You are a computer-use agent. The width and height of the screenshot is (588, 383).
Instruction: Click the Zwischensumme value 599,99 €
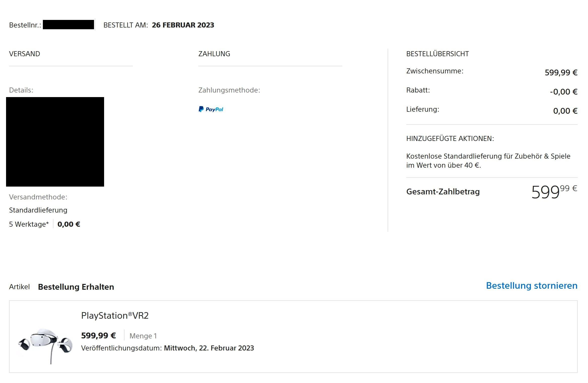pyautogui.click(x=561, y=73)
